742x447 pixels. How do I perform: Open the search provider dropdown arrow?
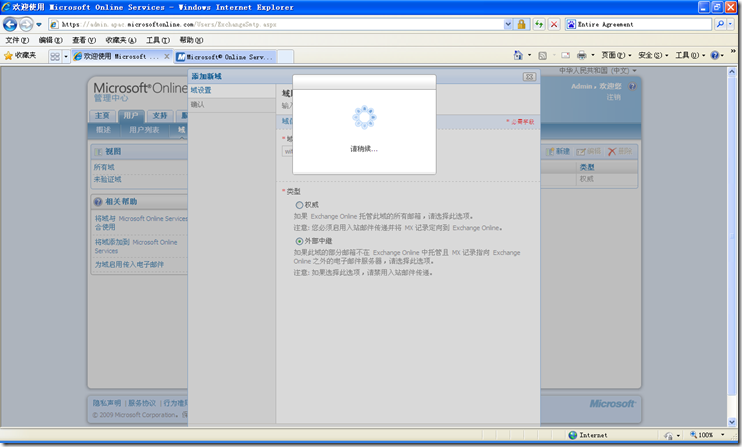click(730, 24)
